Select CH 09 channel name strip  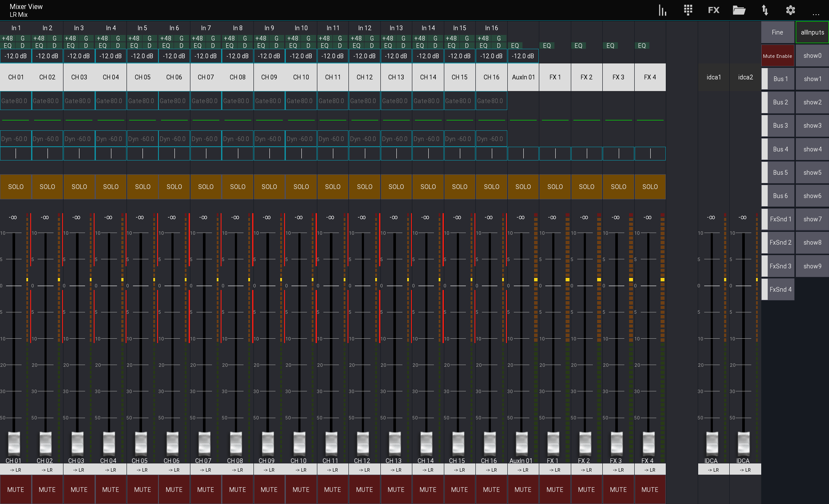tap(269, 77)
